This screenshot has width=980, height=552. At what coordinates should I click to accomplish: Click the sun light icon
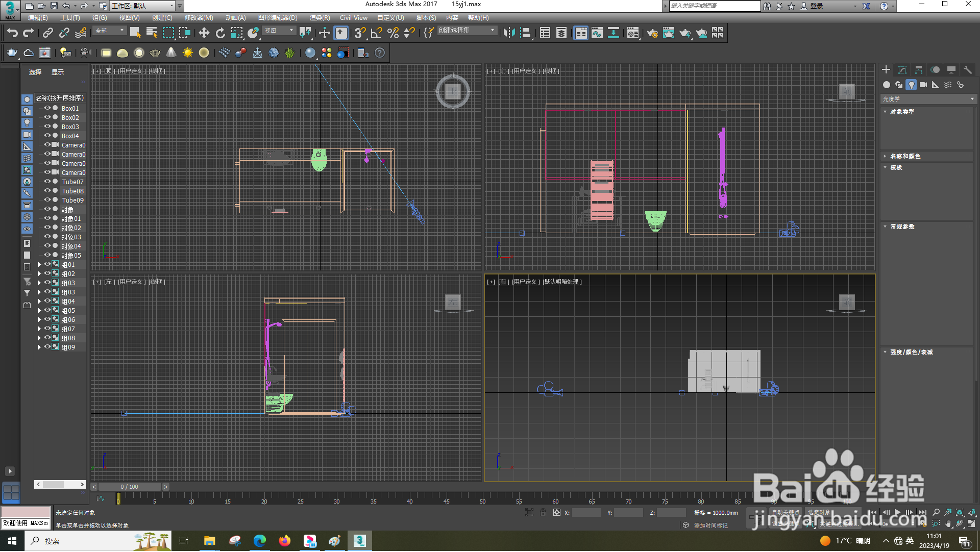click(x=187, y=53)
